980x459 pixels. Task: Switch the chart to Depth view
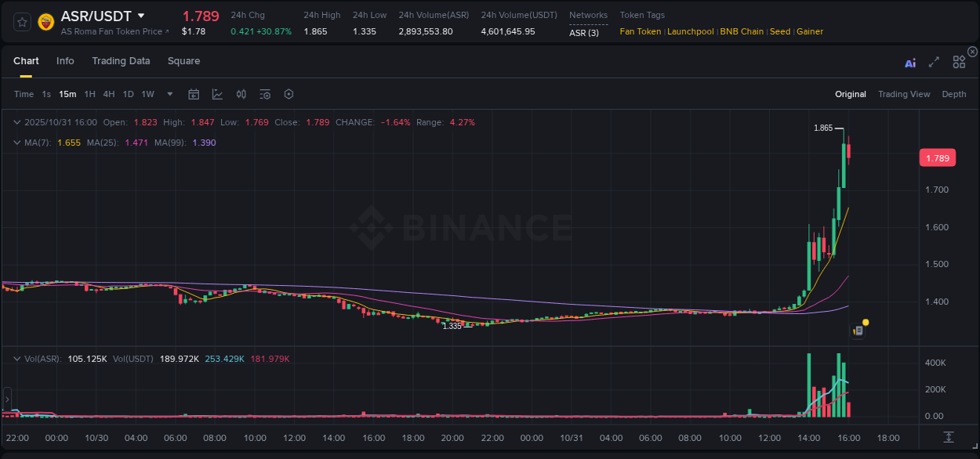tap(953, 93)
